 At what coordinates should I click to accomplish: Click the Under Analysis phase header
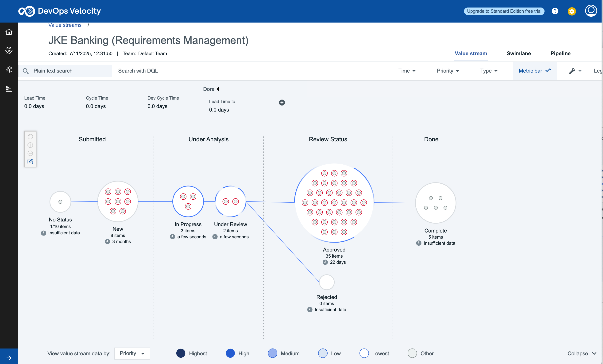(x=208, y=139)
